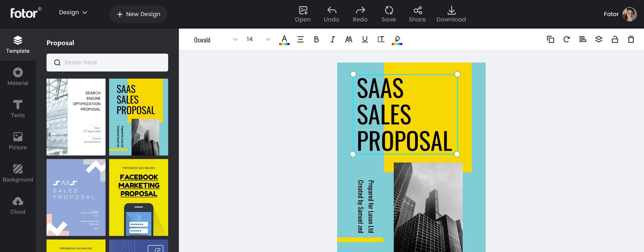Open the font color picker

tap(284, 39)
